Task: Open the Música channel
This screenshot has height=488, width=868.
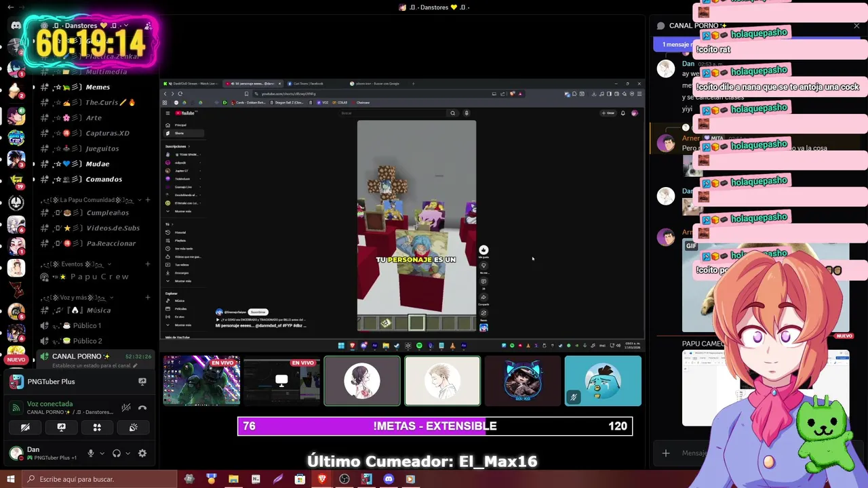Action: 98,310
